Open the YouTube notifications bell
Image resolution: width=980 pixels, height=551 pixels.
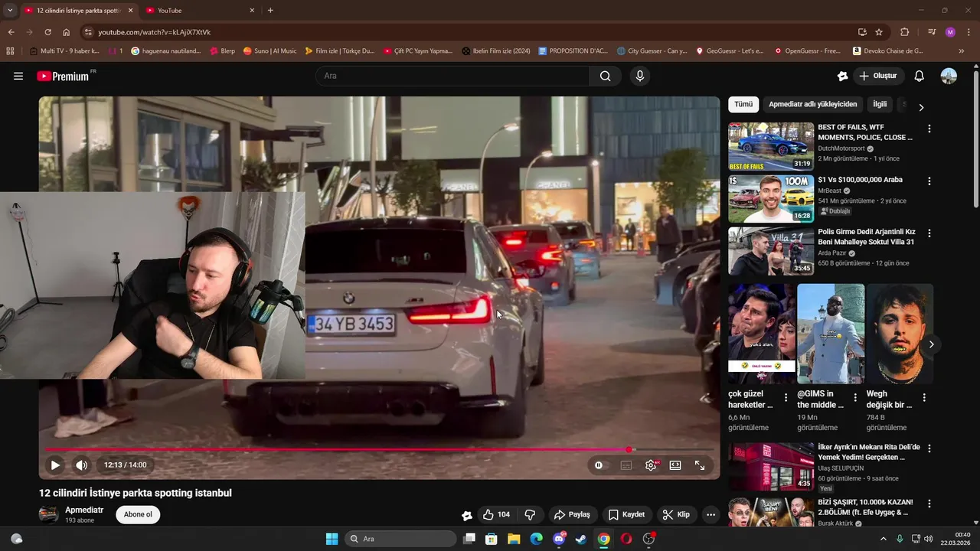click(x=920, y=76)
